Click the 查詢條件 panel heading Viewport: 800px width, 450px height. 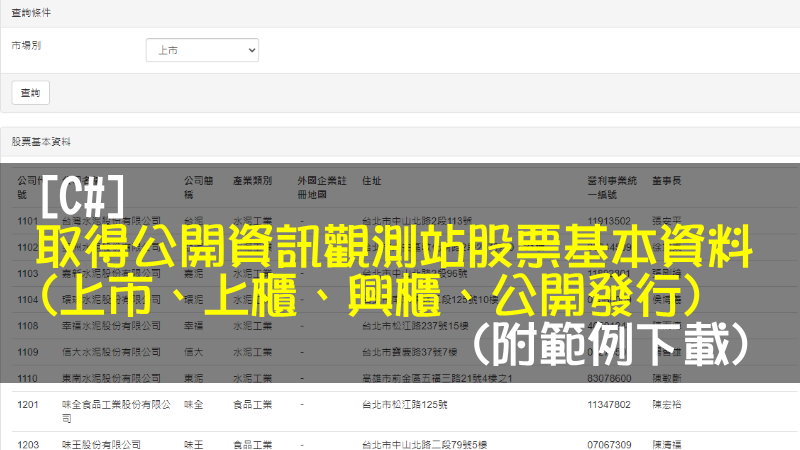click(x=31, y=13)
